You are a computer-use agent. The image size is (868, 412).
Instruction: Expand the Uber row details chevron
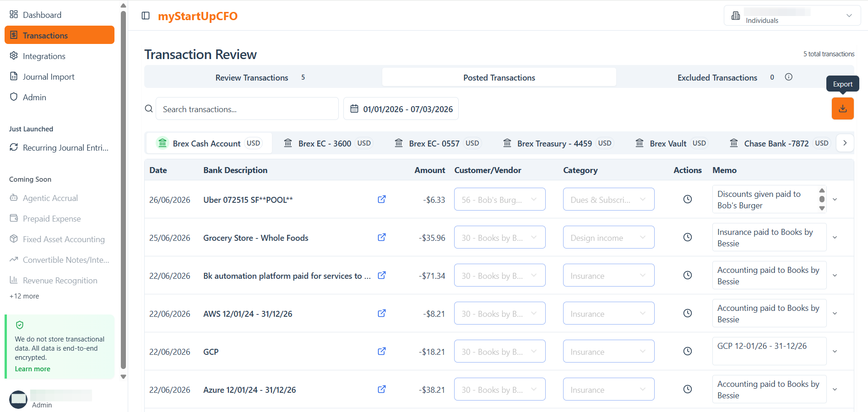[x=835, y=199]
